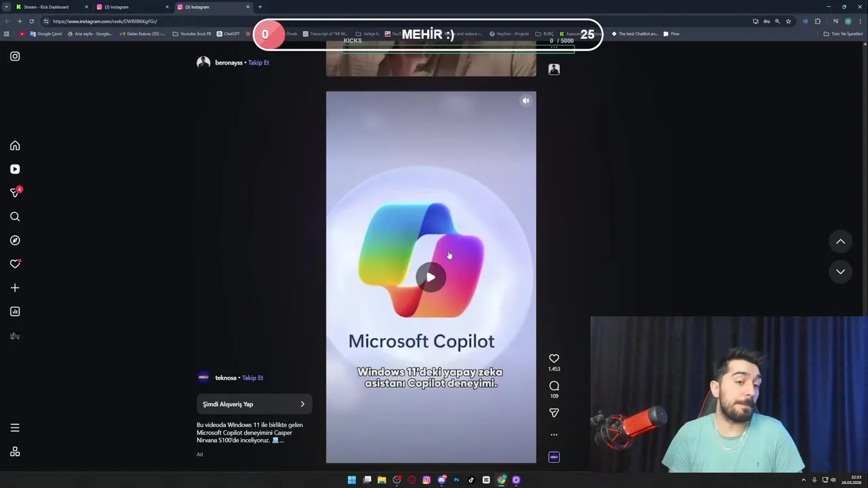Open the beronayss profile name
868x488 pixels.
229,62
